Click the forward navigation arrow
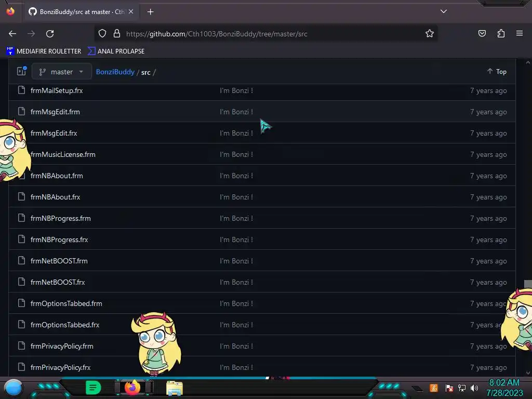 [x=31, y=34]
